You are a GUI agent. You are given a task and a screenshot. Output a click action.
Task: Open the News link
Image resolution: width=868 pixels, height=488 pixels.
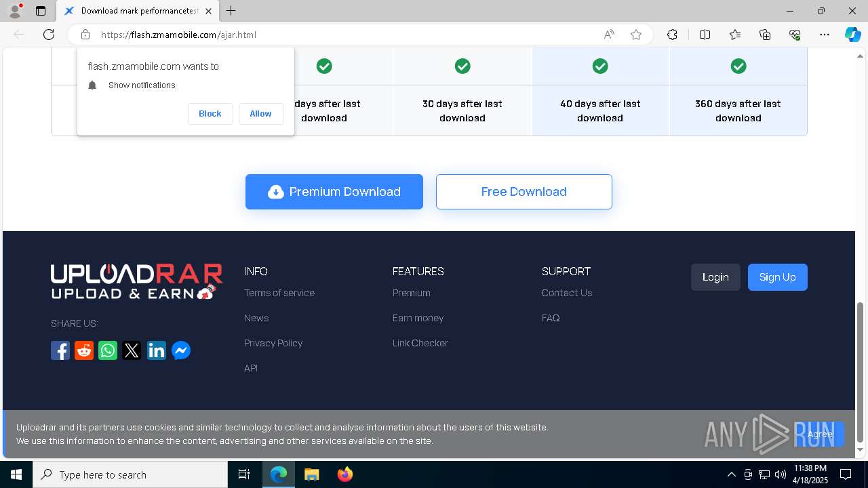[256, 318]
